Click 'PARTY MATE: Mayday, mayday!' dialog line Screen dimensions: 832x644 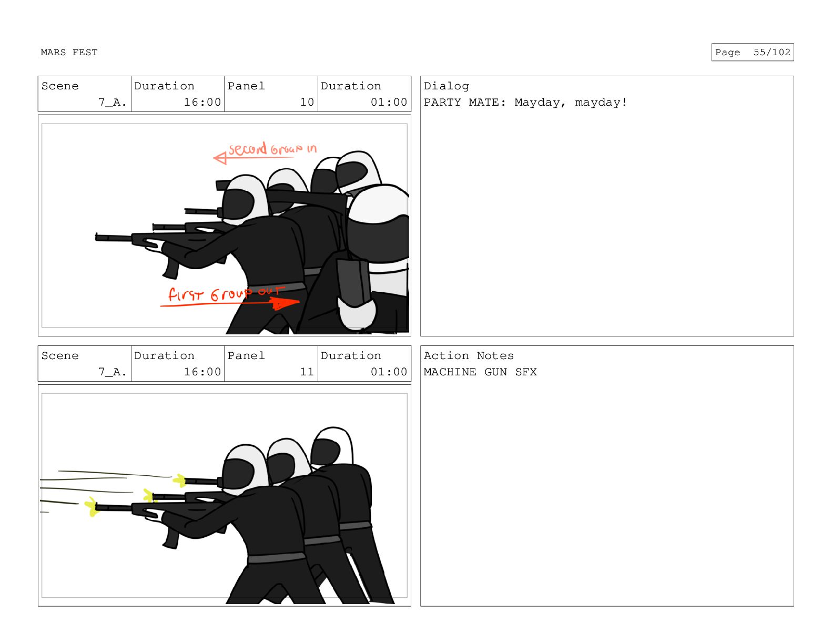coord(525,103)
